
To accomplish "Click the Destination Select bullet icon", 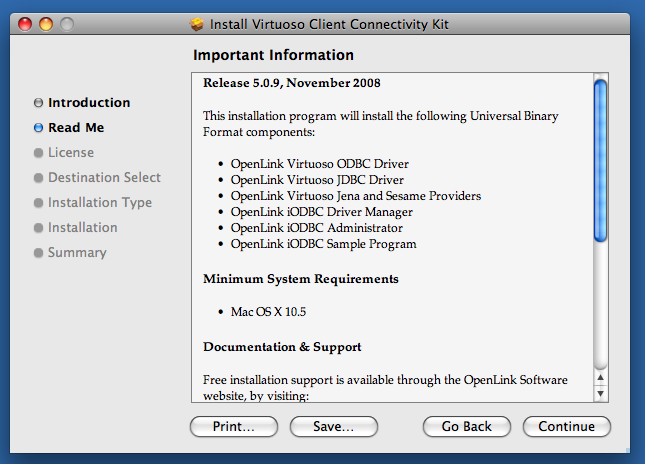I will click(38, 178).
